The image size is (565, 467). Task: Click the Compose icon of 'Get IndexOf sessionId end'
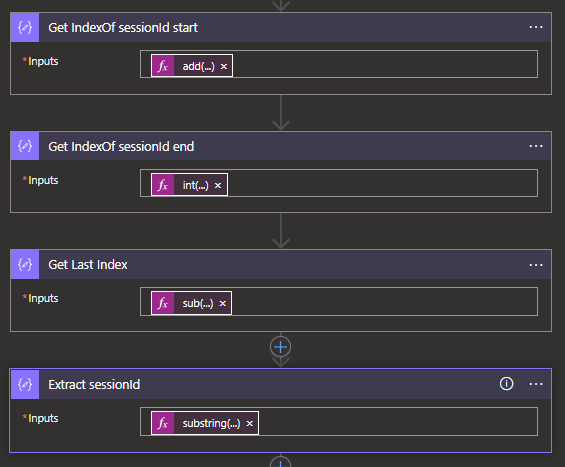pyautogui.click(x=25, y=146)
